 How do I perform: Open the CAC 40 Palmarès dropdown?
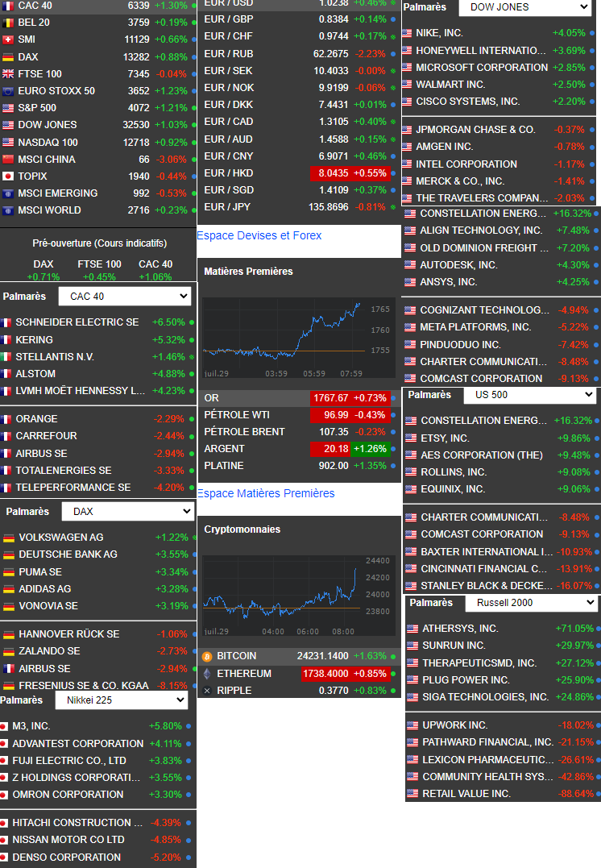click(x=125, y=296)
